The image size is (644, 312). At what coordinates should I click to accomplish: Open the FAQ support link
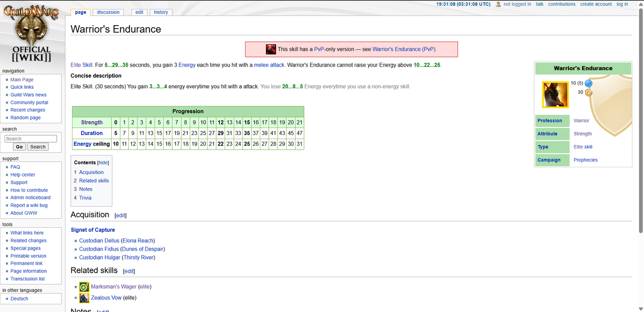tap(16, 167)
